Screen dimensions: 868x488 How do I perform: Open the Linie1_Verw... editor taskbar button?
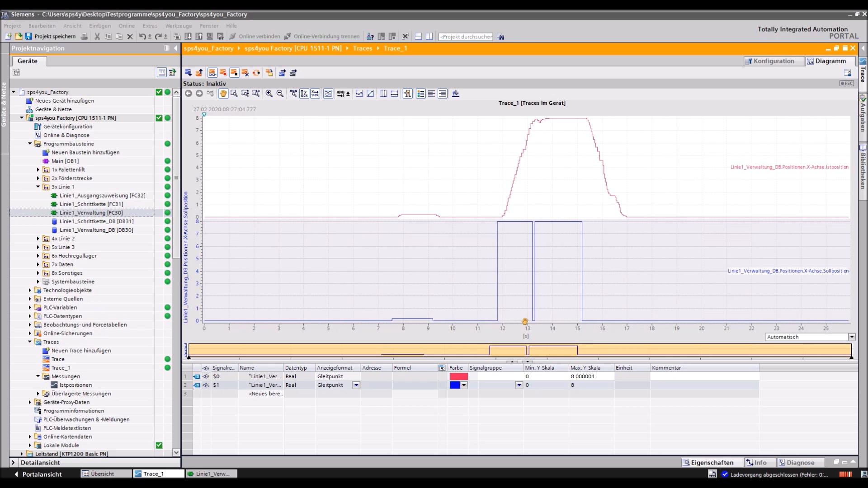pyautogui.click(x=211, y=474)
